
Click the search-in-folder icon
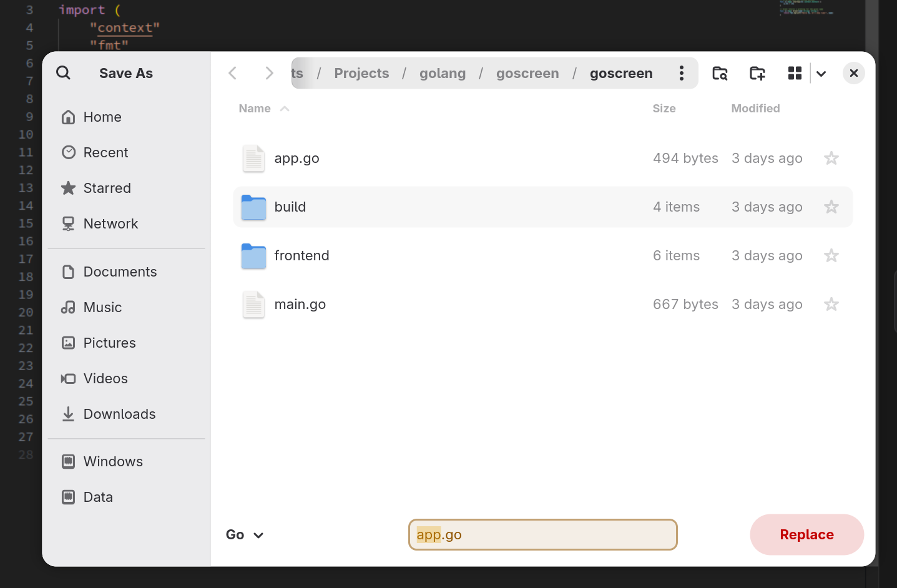pos(720,73)
